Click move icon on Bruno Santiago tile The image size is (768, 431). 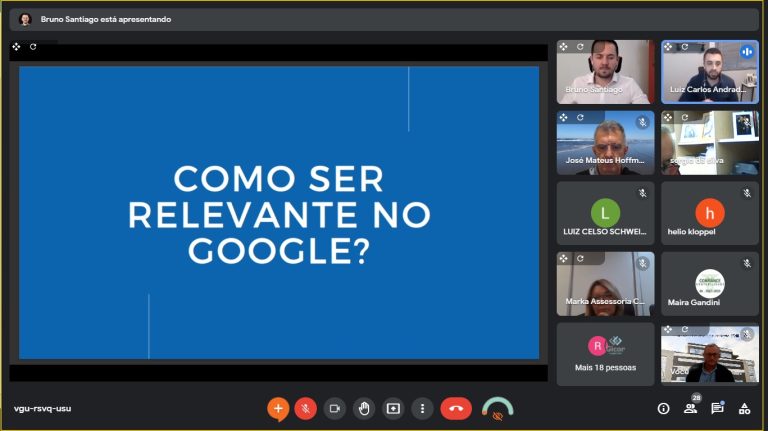564,47
